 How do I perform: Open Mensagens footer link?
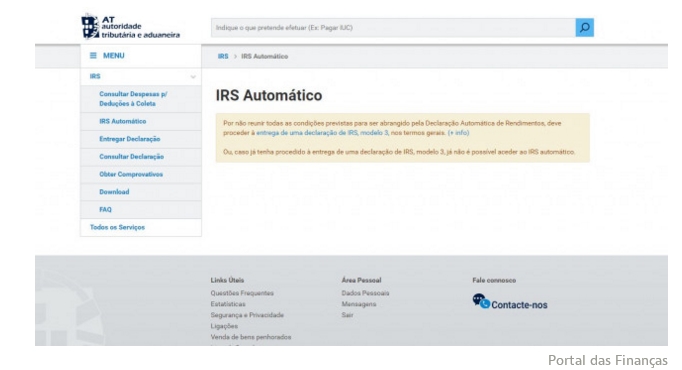coord(359,304)
